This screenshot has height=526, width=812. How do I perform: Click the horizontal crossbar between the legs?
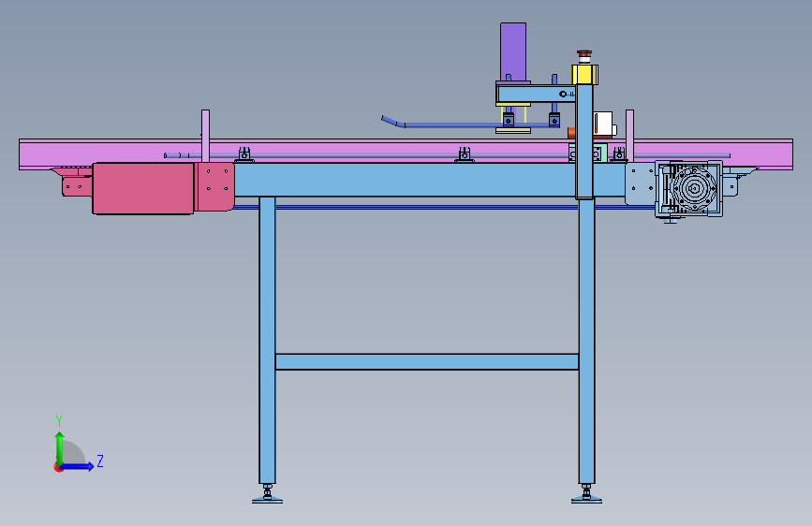pyautogui.click(x=427, y=361)
